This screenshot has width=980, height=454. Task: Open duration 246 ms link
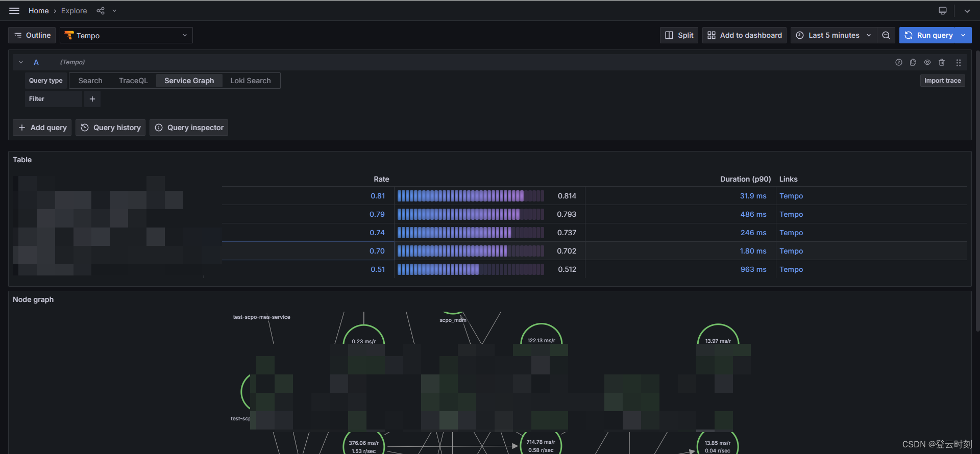[753, 233]
